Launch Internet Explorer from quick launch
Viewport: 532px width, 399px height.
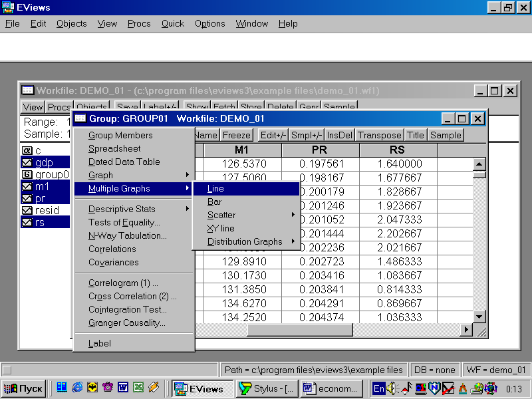click(77, 387)
